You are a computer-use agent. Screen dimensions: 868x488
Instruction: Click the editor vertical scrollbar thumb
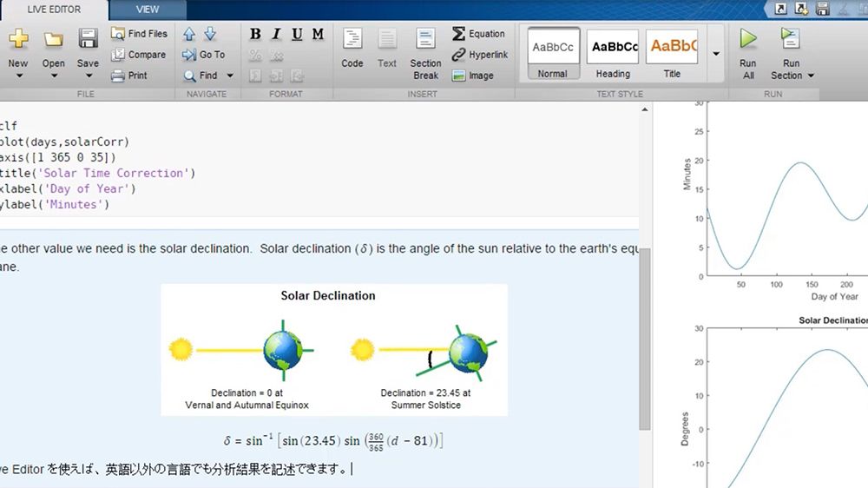click(x=644, y=339)
